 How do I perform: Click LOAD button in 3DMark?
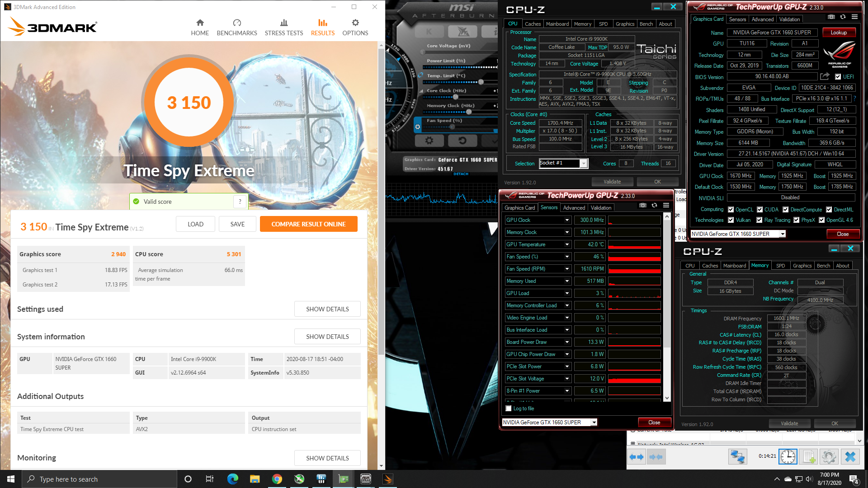[x=195, y=224]
